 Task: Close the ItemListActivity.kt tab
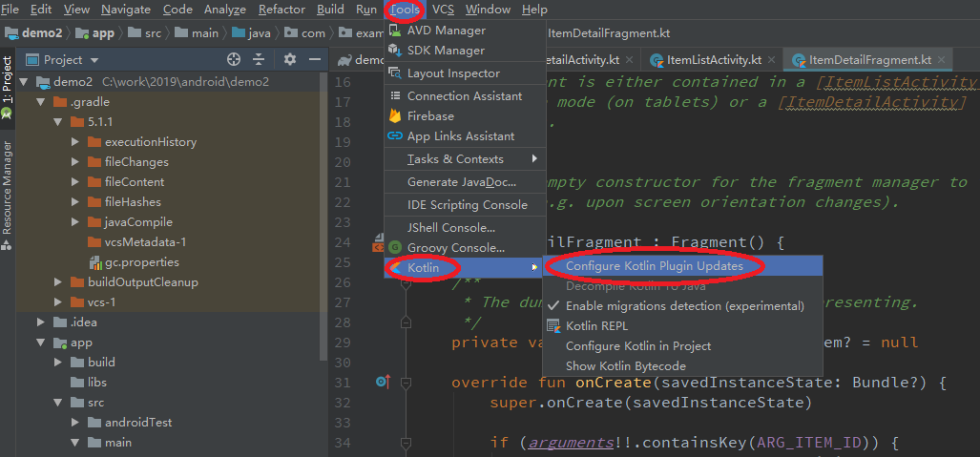click(771, 60)
